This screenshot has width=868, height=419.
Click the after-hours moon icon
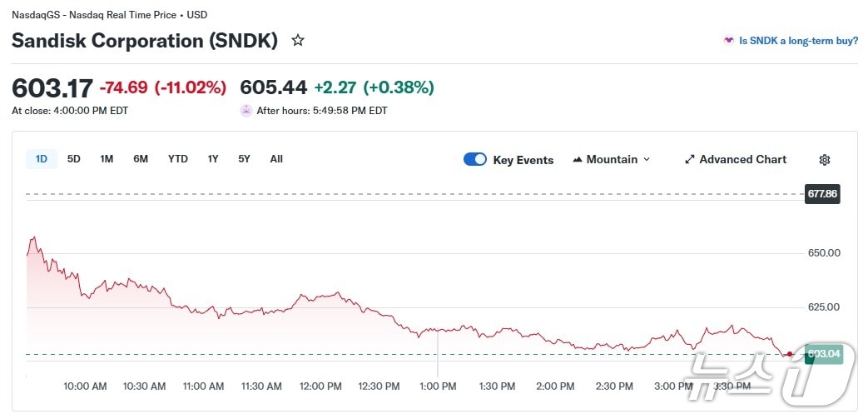(246, 110)
